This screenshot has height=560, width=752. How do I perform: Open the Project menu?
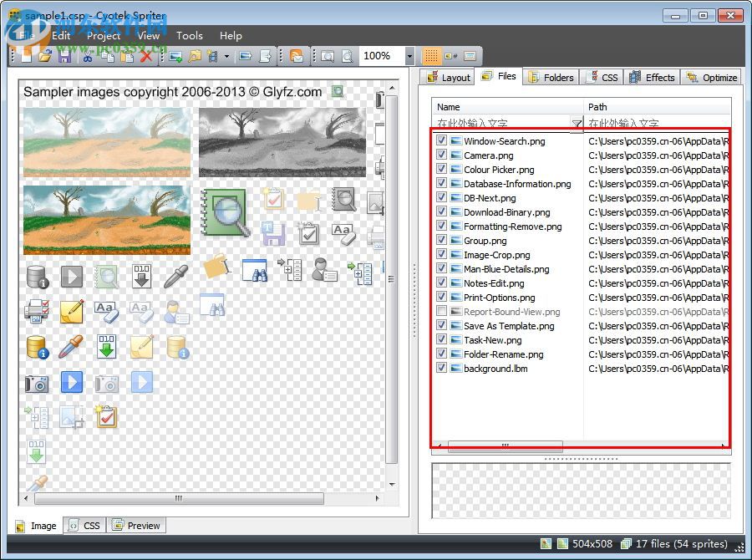click(103, 36)
